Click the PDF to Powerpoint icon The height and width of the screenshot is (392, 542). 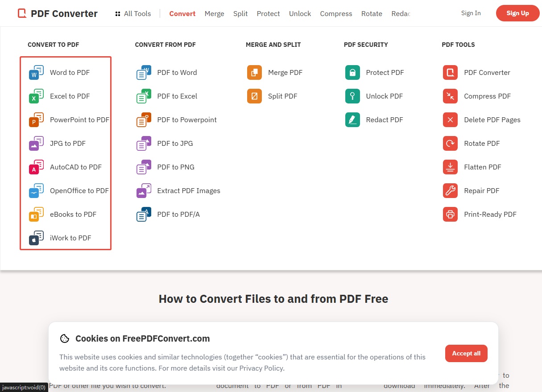(x=144, y=120)
